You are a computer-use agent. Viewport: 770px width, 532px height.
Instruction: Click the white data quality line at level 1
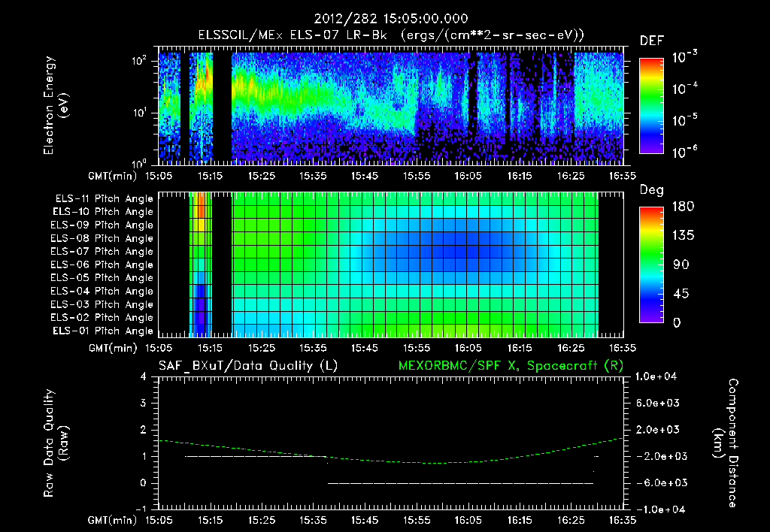point(256,456)
